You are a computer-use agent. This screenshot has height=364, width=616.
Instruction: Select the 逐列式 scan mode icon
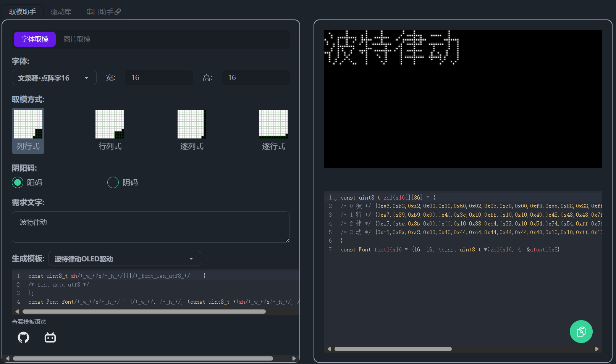(x=192, y=124)
